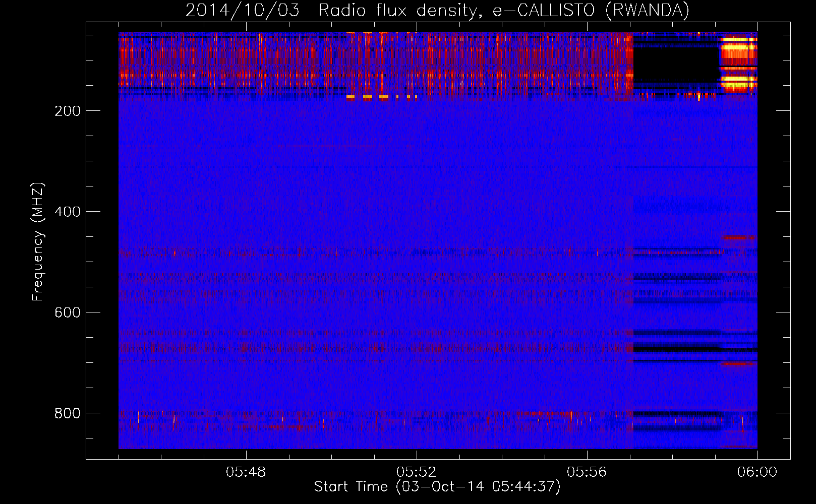This screenshot has height=504, width=816.
Task: Click the 05:52 time tick label
Action: (x=417, y=472)
